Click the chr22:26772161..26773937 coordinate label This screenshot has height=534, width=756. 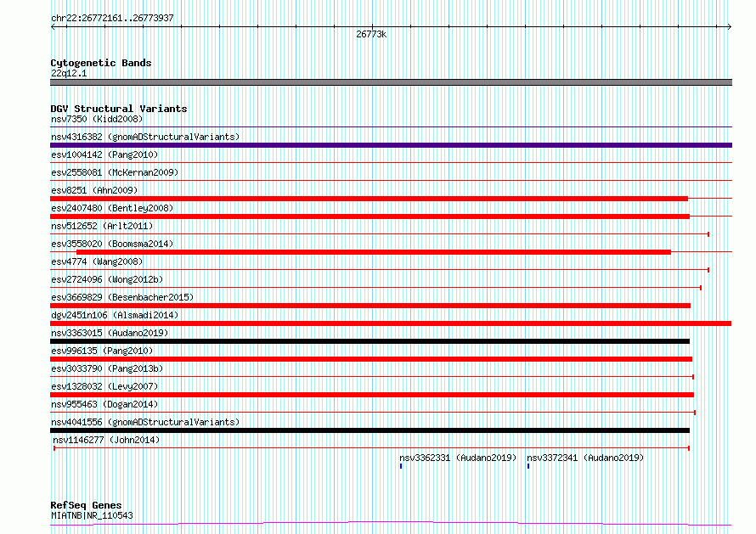click(x=112, y=18)
